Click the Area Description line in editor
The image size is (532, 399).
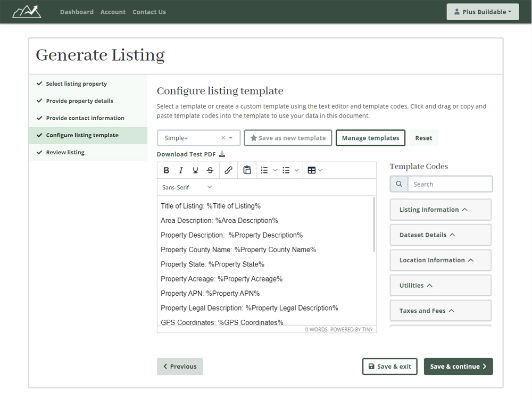click(219, 221)
